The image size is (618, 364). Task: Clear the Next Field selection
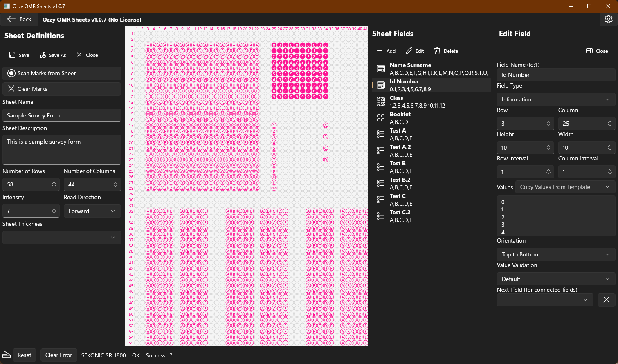606,299
